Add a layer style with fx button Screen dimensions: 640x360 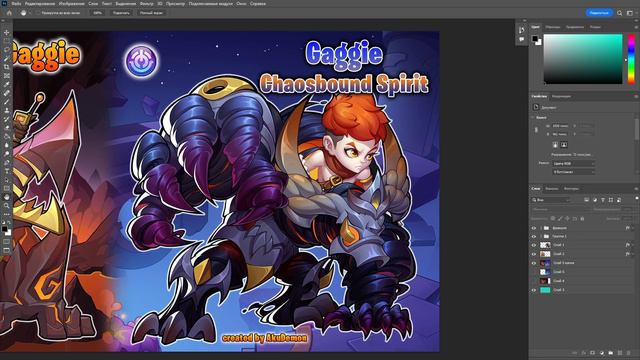tap(584, 353)
